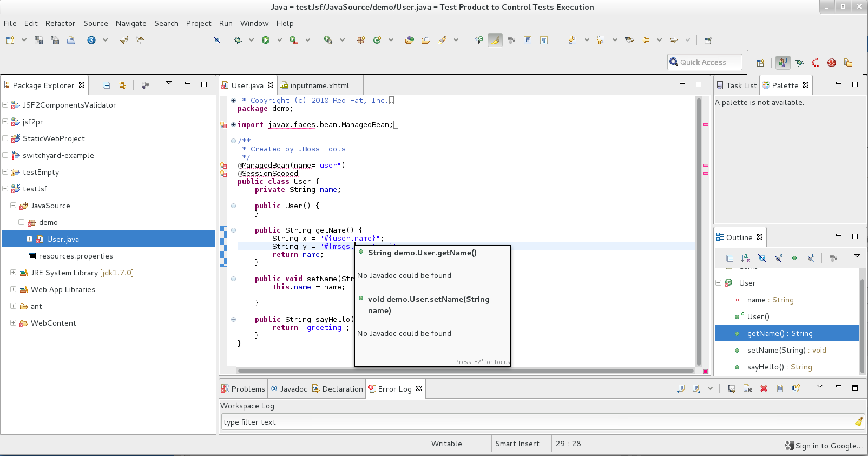
Task: Click the editor horizontal scrollbar
Action: (x=466, y=371)
